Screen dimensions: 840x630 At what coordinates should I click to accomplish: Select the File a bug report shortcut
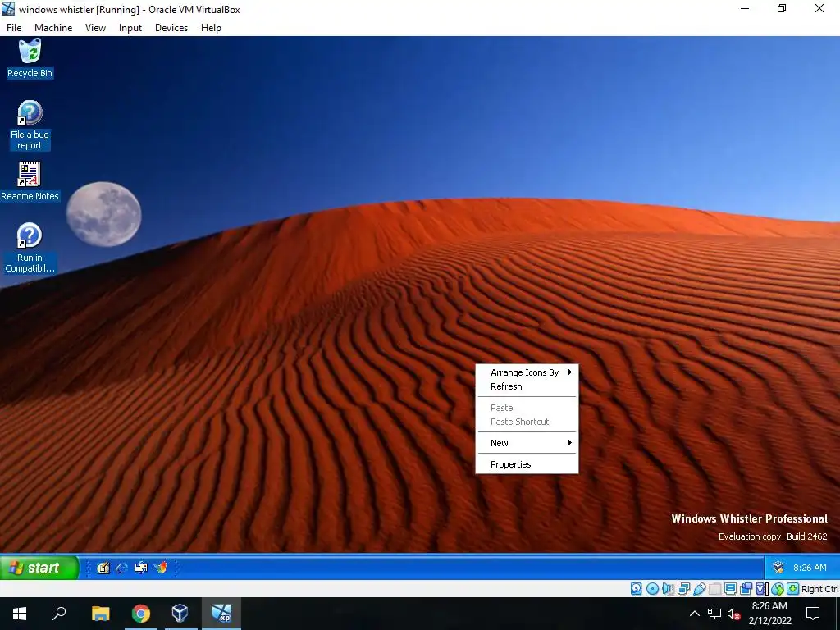tap(30, 126)
